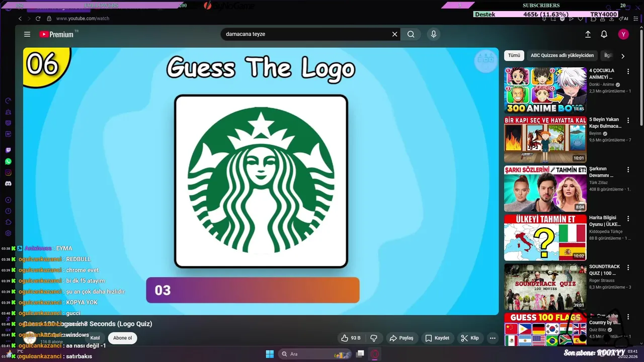Click the Starbucks logo in the video
Image resolution: width=644 pixels, height=362 pixels.
[x=261, y=181]
